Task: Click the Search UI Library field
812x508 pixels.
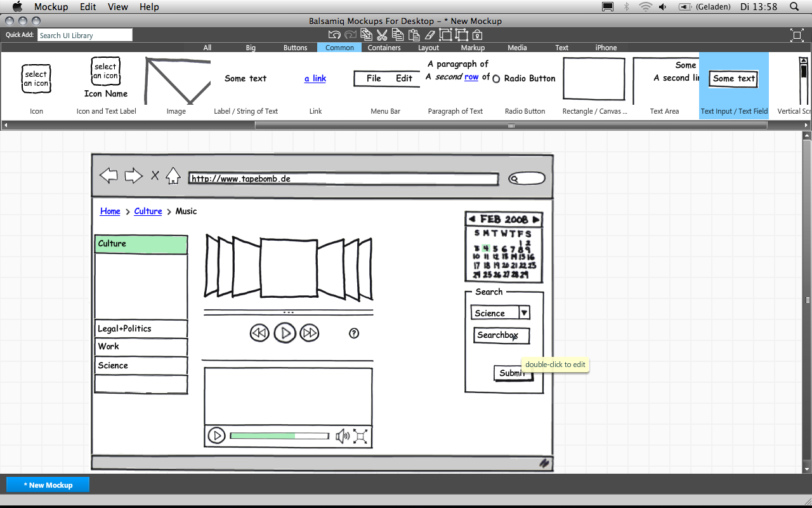Action: pyautogui.click(x=85, y=36)
